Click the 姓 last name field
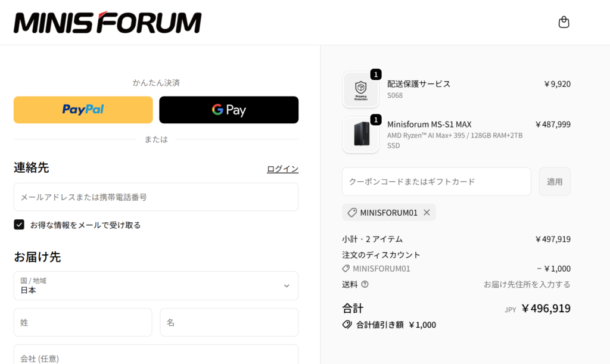The width and height of the screenshot is (610, 364). [x=83, y=322]
